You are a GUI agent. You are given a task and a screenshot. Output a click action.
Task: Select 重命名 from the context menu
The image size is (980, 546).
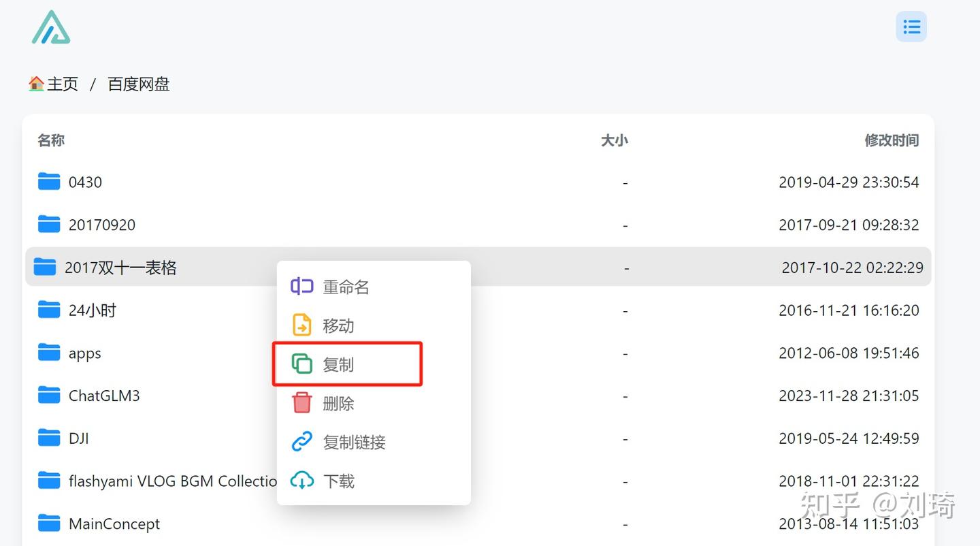pyautogui.click(x=346, y=287)
